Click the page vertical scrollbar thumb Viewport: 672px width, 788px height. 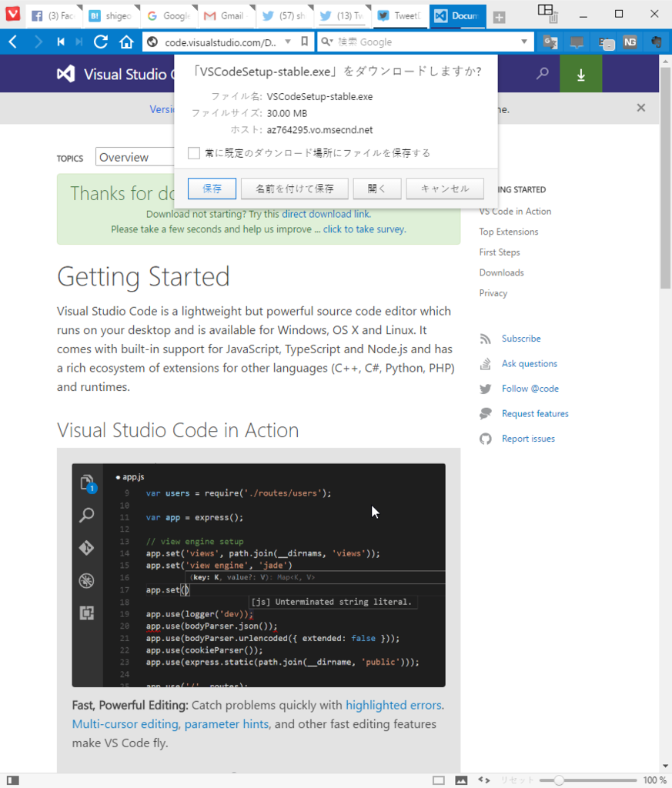tap(665, 177)
